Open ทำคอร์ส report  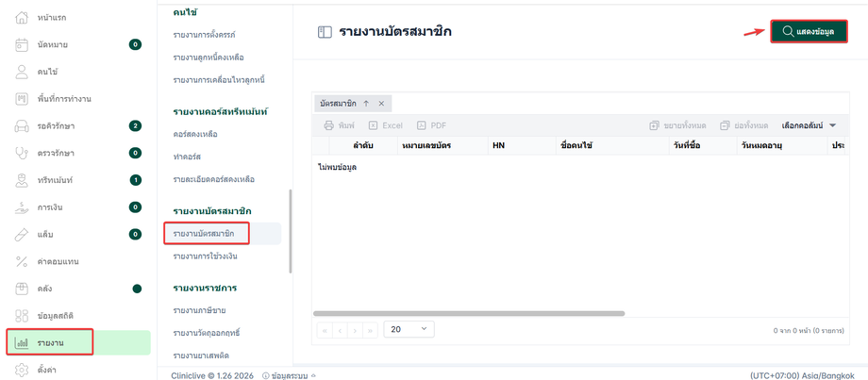tap(187, 157)
